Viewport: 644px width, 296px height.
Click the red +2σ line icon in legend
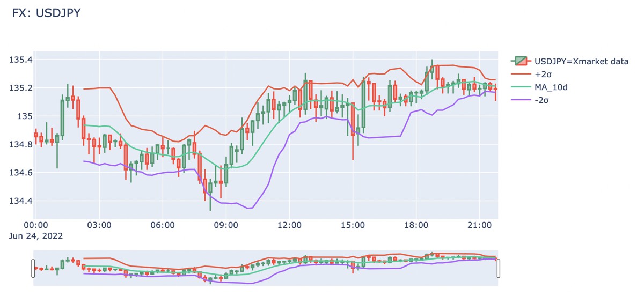(521, 74)
